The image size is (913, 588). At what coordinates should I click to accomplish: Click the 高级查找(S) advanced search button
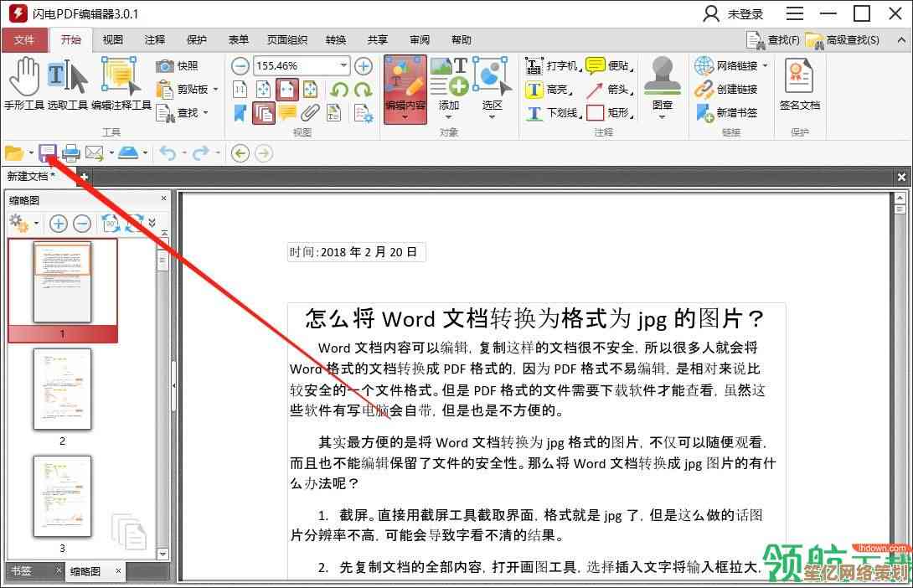tap(843, 39)
